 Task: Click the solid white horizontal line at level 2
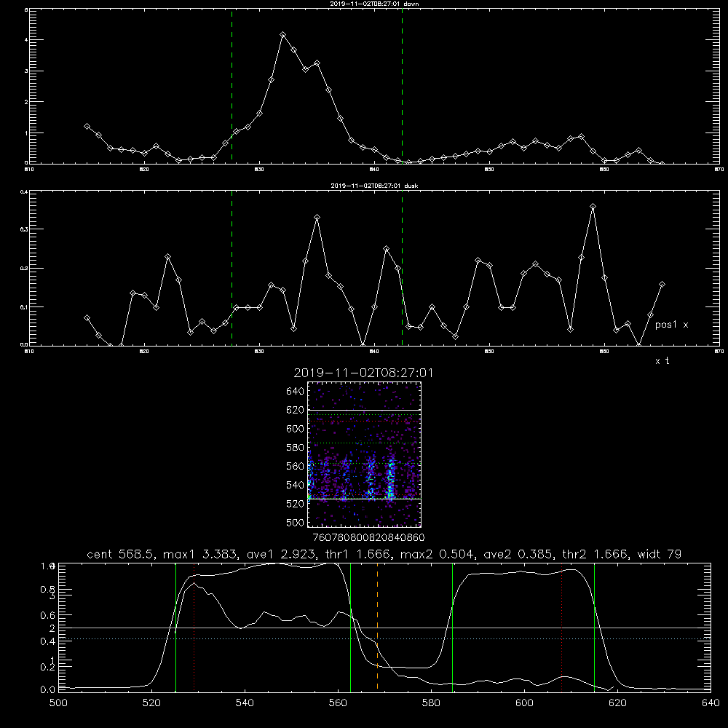pos(384,628)
